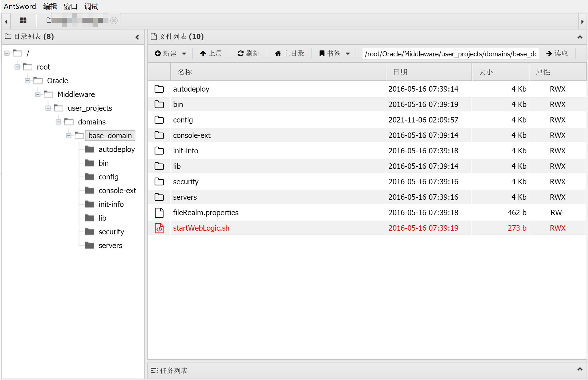
Task: Expand the task list (任务列表) panel chevron
Action: pos(580,369)
